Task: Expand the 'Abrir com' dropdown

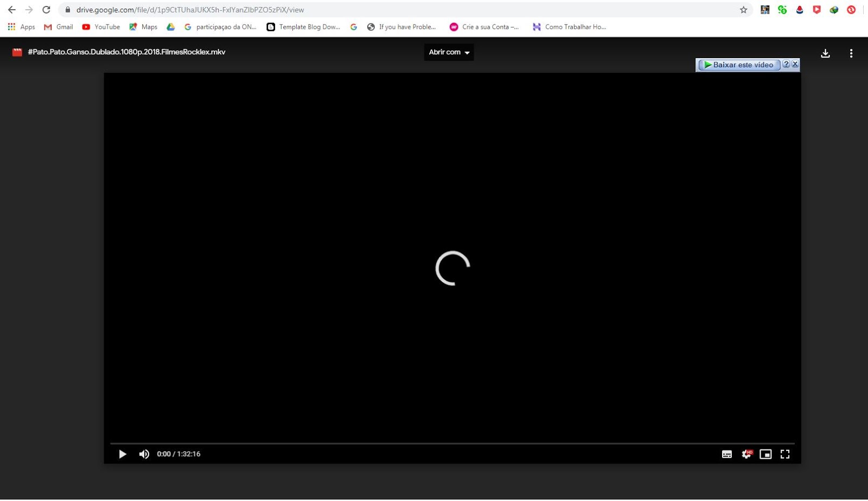Action: 449,52
